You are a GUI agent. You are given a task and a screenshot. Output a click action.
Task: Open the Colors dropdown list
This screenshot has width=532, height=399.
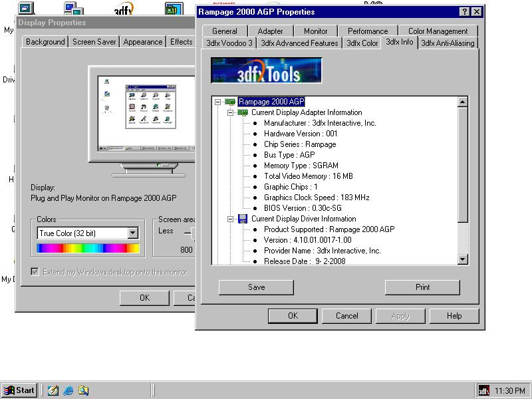click(x=133, y=233)
